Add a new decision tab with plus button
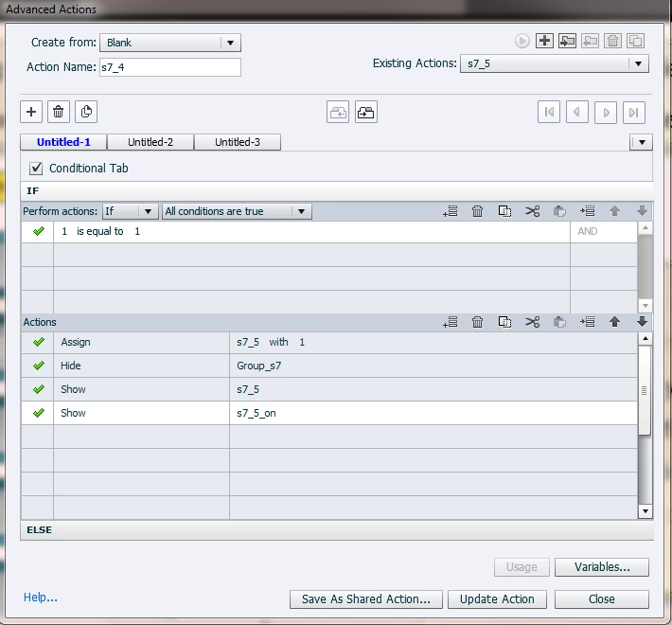 (x=31, y=112)
